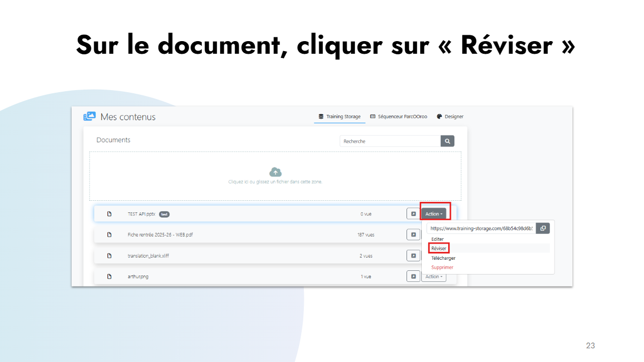
Task: Open arthur.png with its arrow icon
Action: (x=413, y=276)
